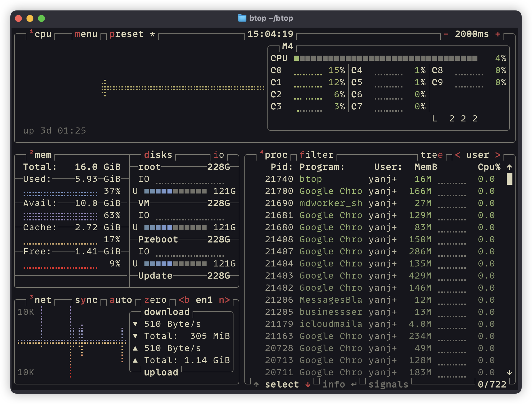532x404 pixels.
Task: Click the info enter arrow symbol
Action: [x=354, y=385]
